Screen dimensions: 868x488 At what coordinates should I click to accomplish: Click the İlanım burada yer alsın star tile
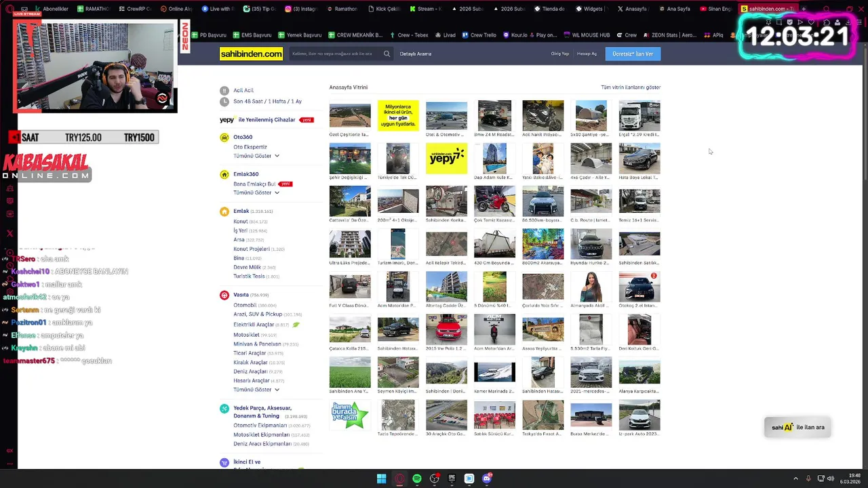pyautogui.click(x=350, y=415)
